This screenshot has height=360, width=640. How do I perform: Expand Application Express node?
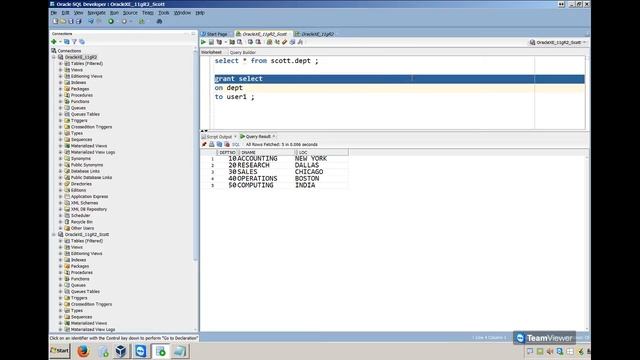pos(60,197)
